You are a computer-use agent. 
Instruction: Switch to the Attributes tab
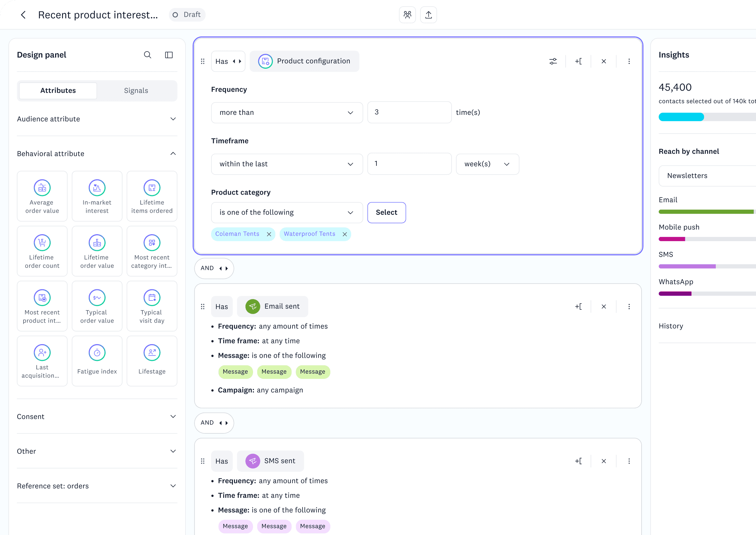click(58, 91)
